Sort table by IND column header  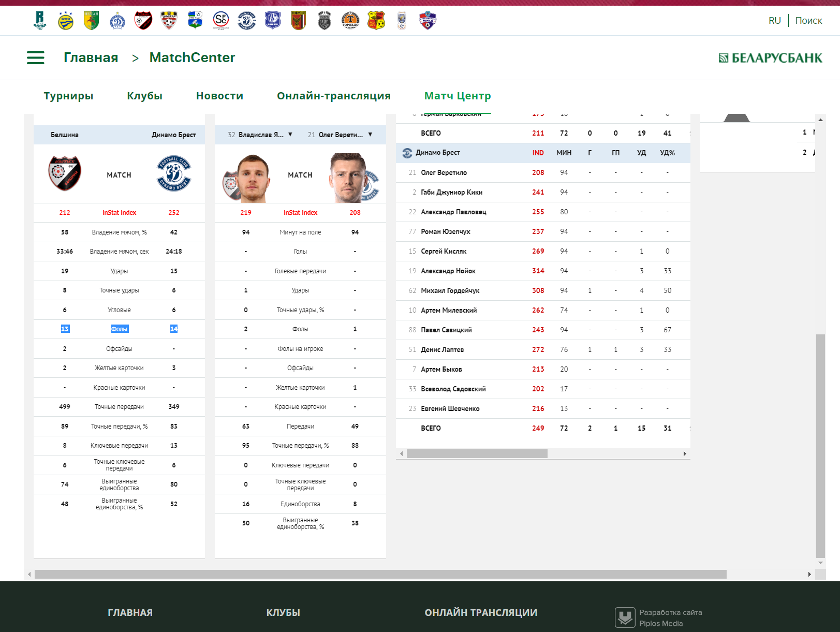click(538, 153)
